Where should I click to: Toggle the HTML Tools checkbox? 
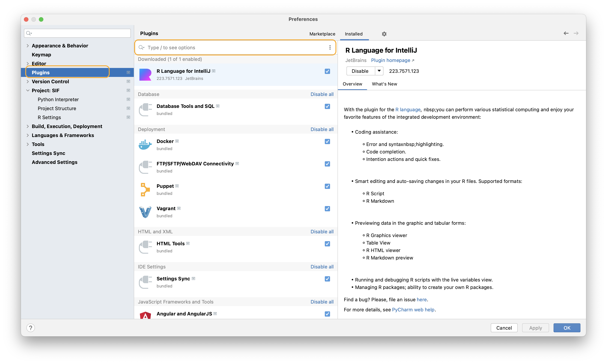click(327, 244)
